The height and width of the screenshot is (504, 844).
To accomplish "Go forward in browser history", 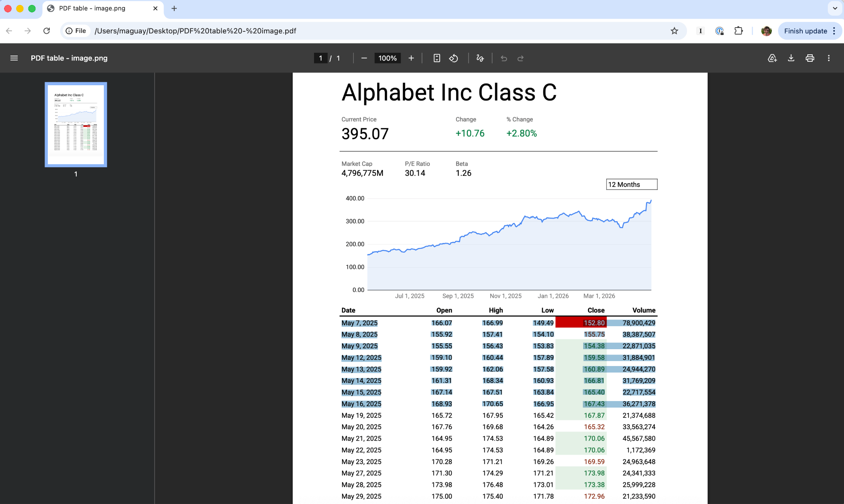I will point(28,31).
